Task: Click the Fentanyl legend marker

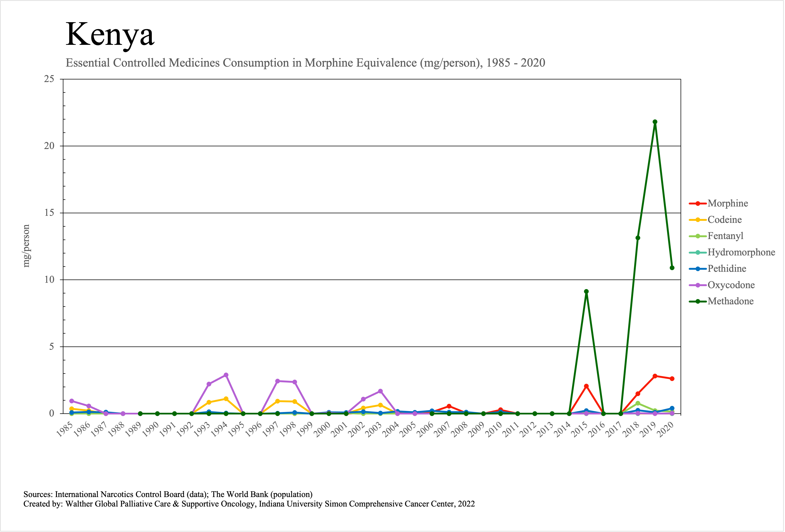Action: tap(698, 236)
